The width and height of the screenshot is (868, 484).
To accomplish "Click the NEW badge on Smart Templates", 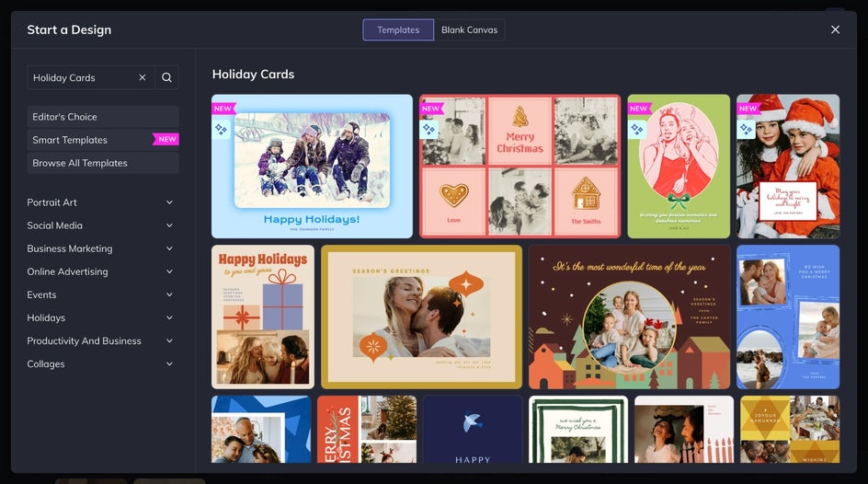I will coord(166,140).
